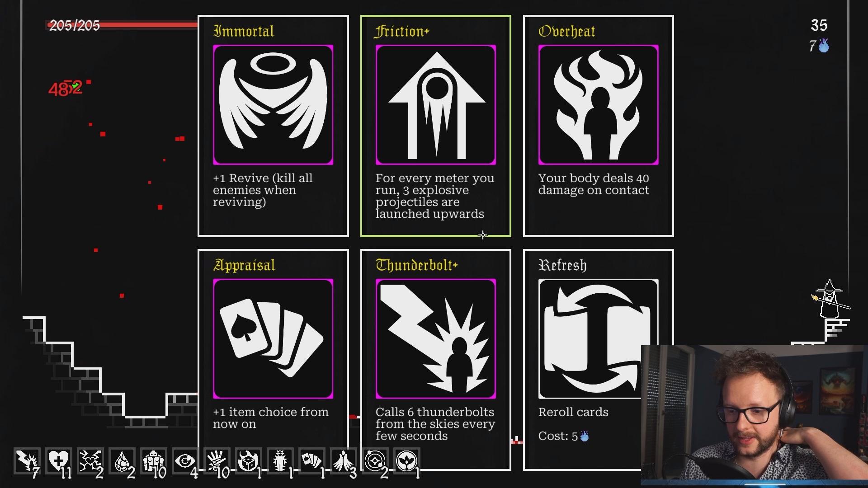
Task: Click the spiked body item icon
Action: (x=280, y=461)
